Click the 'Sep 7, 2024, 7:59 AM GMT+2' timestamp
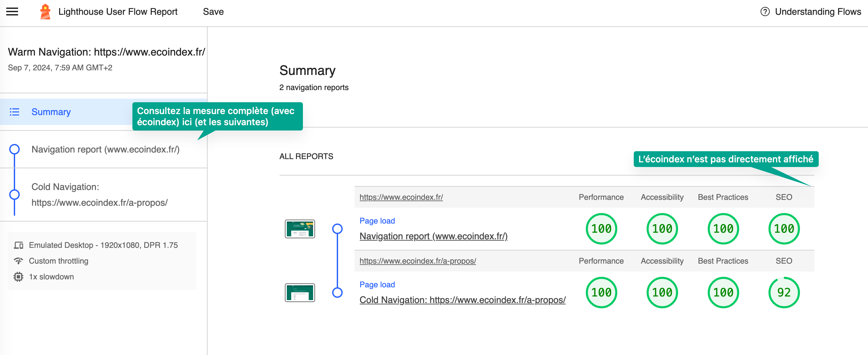The height and width of the screenshot is (355, 868). [x=60, y=68]
